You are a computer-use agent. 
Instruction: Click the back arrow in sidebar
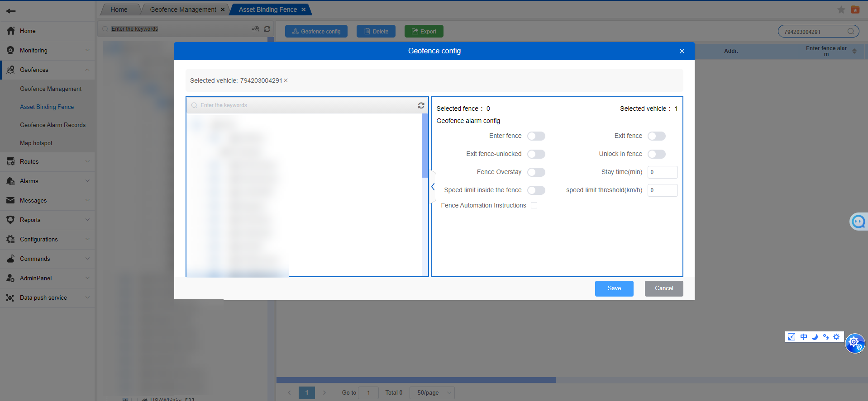click(x=11, y=11)
